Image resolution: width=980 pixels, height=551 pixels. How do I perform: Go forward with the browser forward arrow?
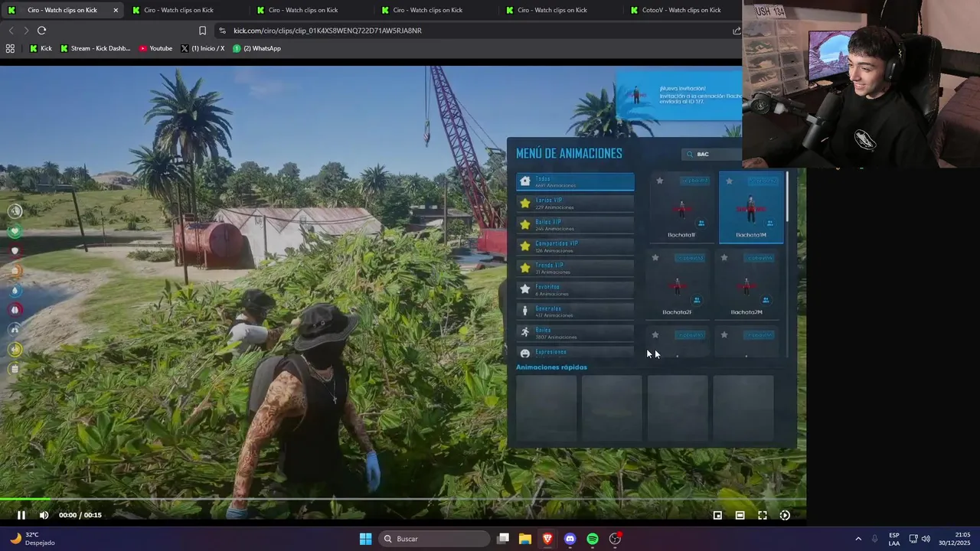[26, 31]
